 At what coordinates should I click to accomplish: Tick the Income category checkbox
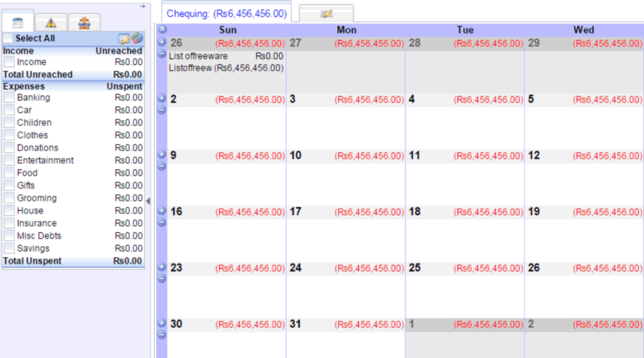pyautogui.click(x=9, y=62)
